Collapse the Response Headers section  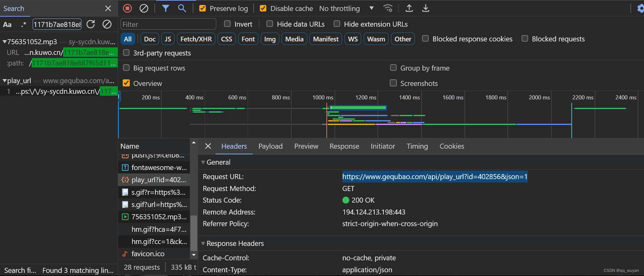point(203,243)
